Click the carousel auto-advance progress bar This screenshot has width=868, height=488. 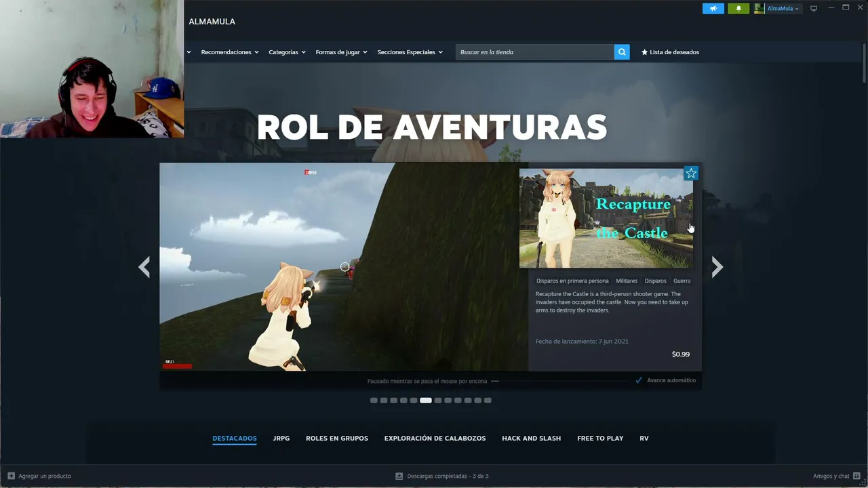coord(561,381)
